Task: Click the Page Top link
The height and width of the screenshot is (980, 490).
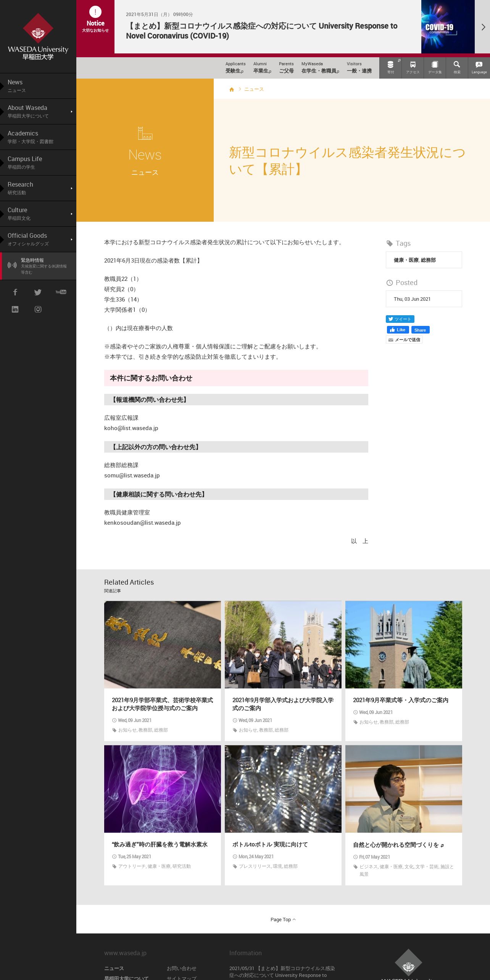Action: click(283, 919)
